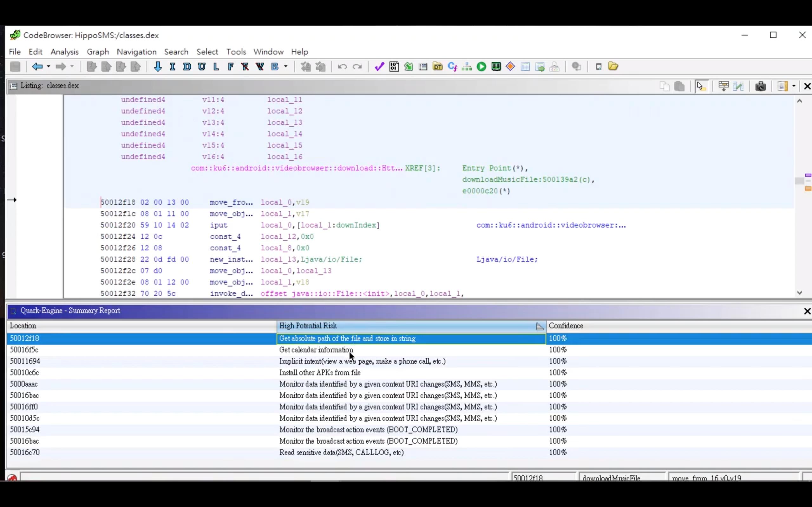
Task: Click the snapshot camera icon in Listing
Action: tap(760, 86)
